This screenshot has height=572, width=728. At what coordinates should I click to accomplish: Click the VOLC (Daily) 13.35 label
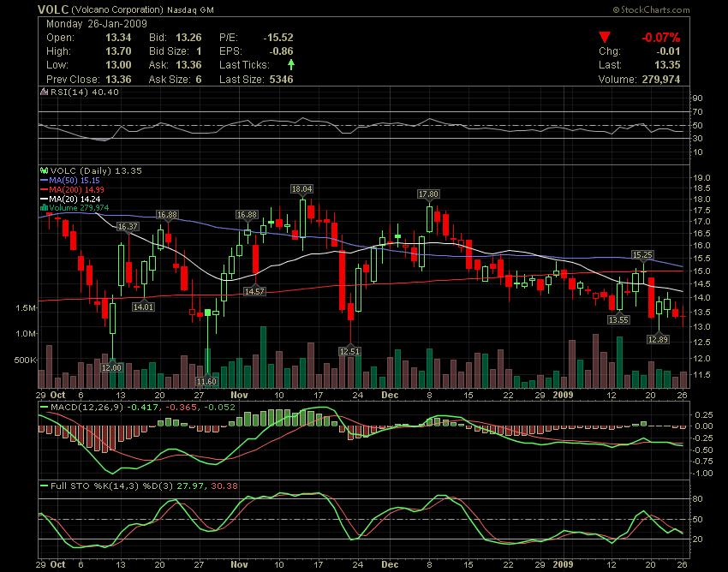click(96, 171)
